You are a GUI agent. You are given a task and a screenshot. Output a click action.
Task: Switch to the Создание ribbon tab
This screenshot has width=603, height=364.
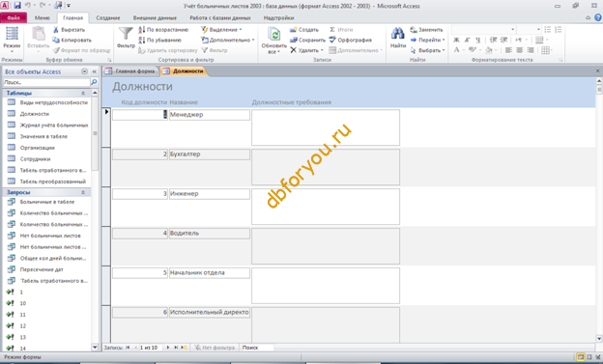108,17
